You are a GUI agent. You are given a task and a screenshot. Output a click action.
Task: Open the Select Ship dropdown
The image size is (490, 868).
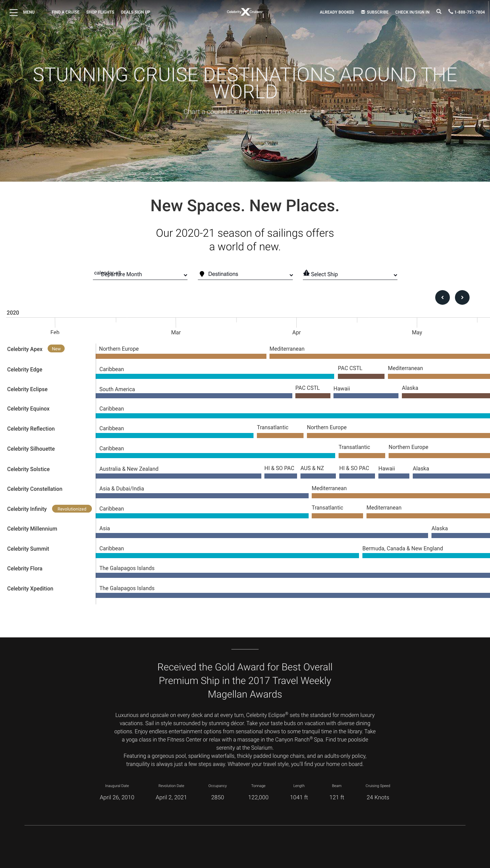pos(350,274)
